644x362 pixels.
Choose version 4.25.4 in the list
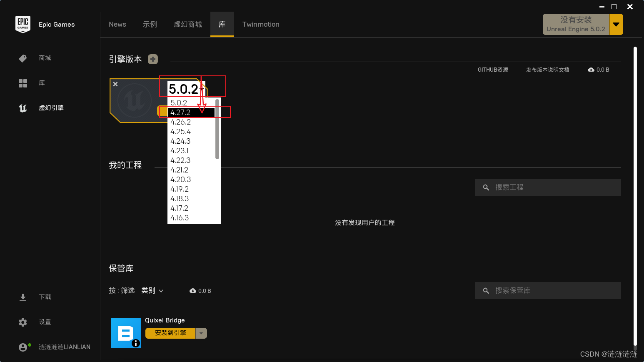click(x=191, y=131)
